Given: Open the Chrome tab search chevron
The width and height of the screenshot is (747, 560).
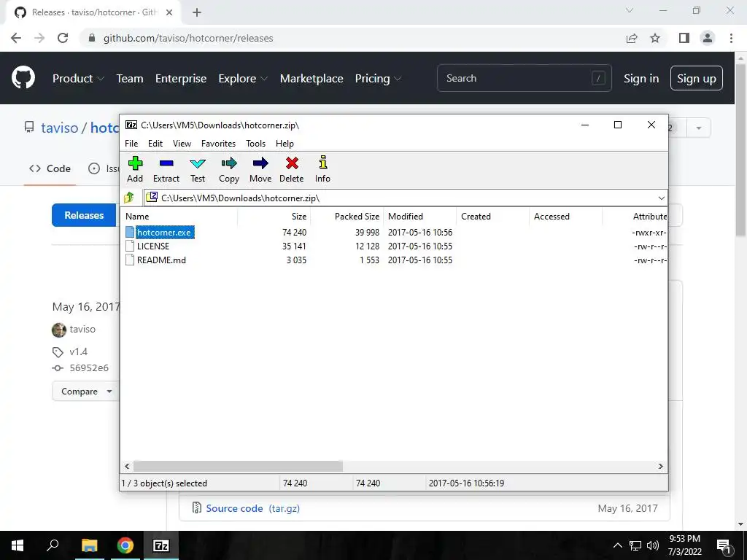Looking at the screenshot, I should click(630, 10).
